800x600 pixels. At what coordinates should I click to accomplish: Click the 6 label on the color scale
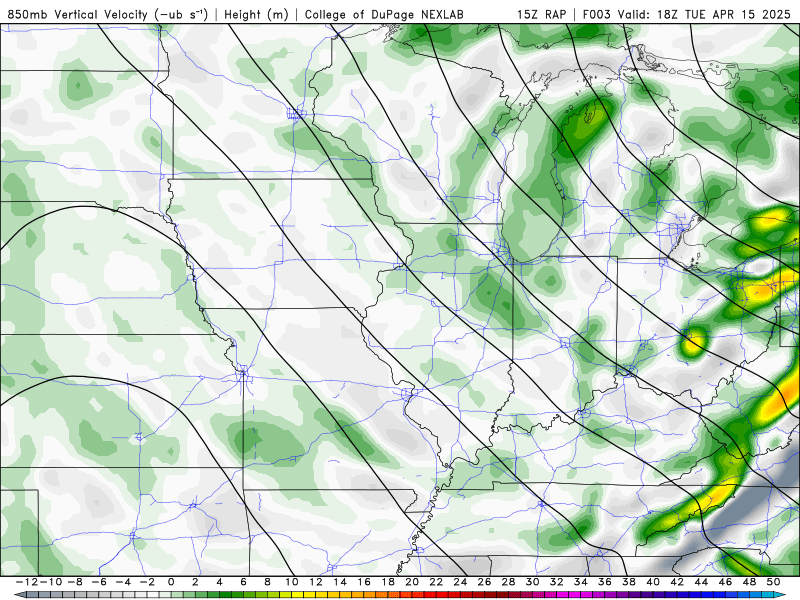(x=243, y=582)
